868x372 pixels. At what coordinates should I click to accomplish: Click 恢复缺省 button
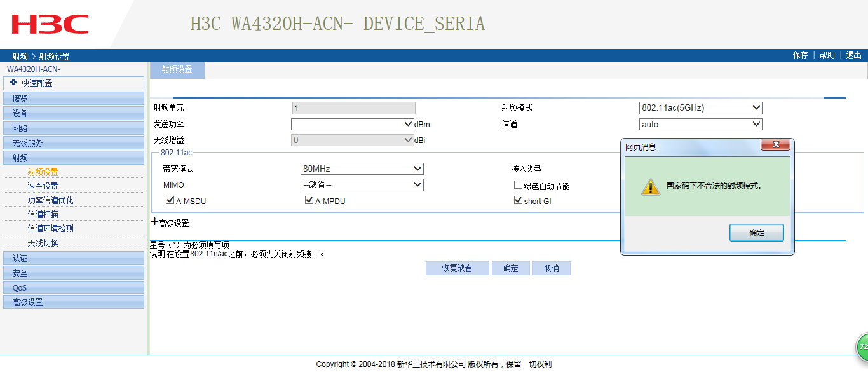click(458, 268)
